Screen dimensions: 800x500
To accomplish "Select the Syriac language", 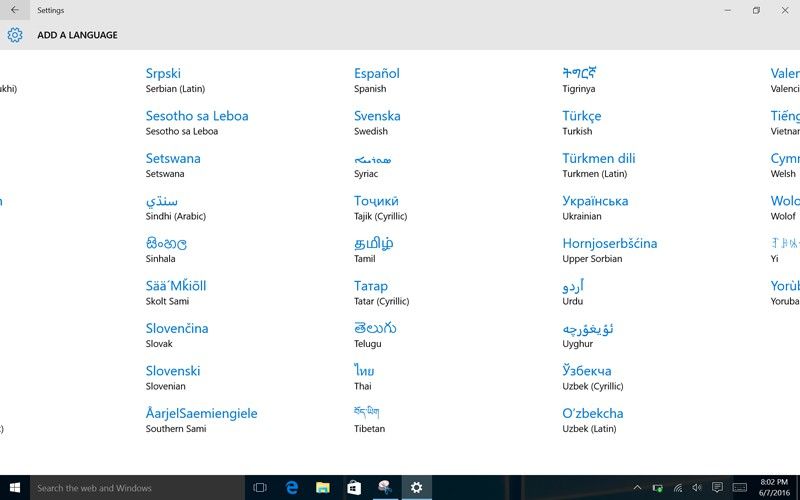I will coord(373,165).
